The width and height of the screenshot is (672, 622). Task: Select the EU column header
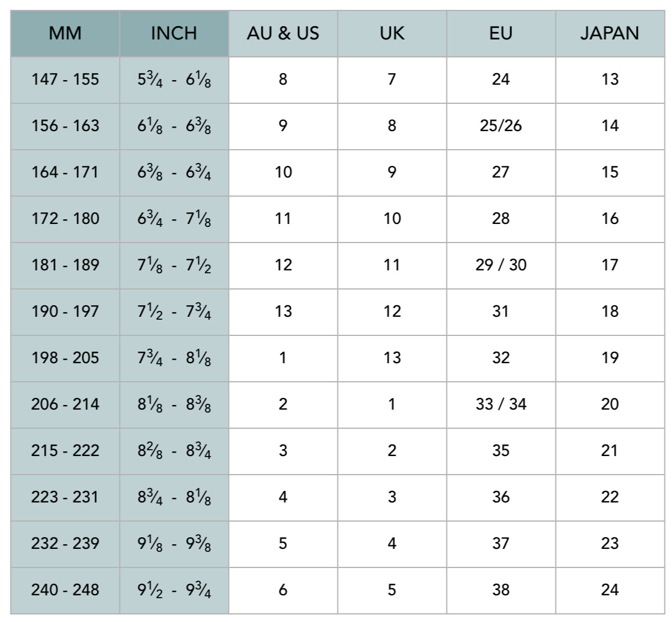[x=501, y=33]
